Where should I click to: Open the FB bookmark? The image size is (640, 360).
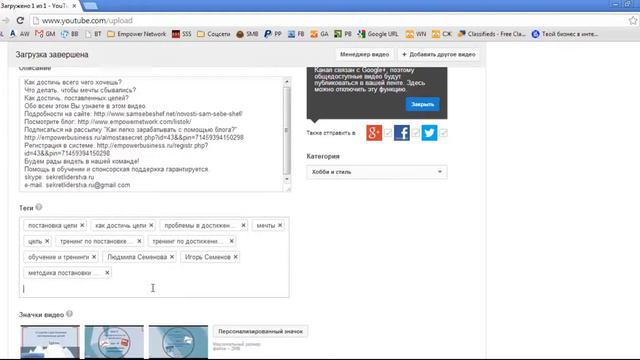coord(296,34)
